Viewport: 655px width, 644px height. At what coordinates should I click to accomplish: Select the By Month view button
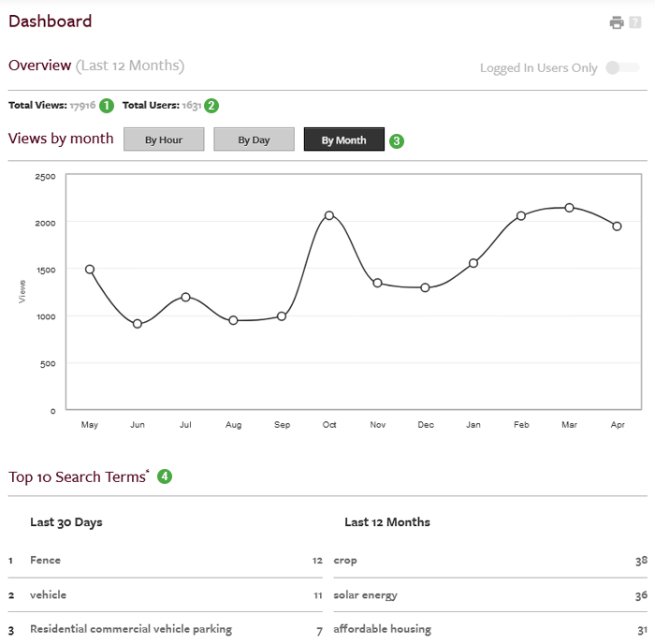[x=343, y=139]
